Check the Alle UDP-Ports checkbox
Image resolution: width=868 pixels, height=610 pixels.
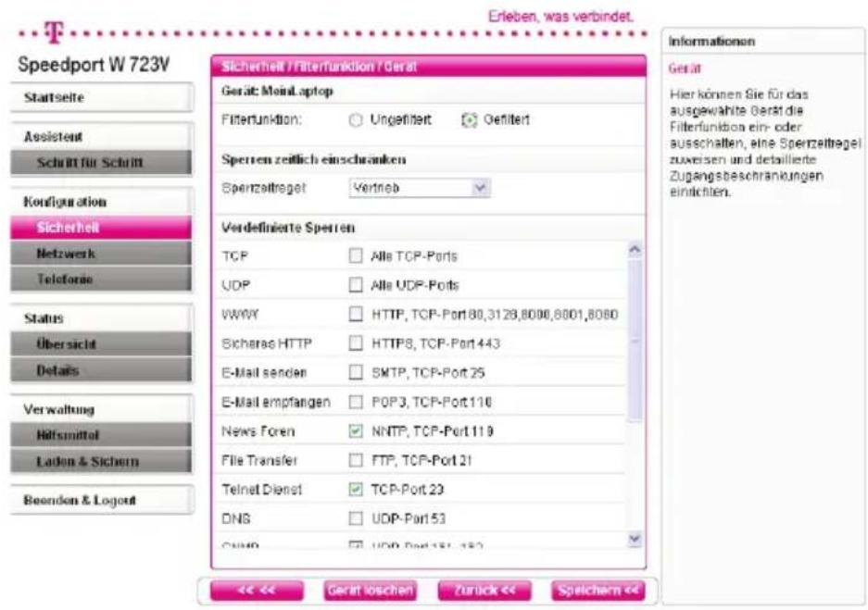click(x=356, y=285)
